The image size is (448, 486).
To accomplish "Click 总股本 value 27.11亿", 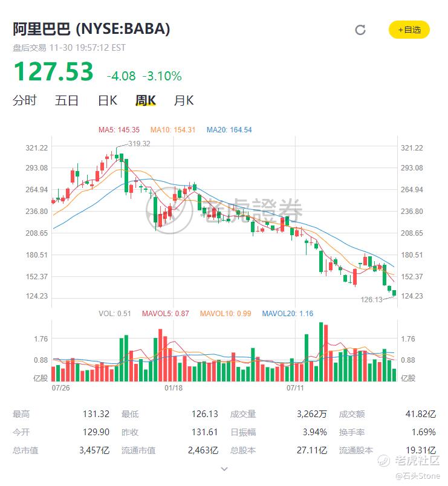I will 312,450.
